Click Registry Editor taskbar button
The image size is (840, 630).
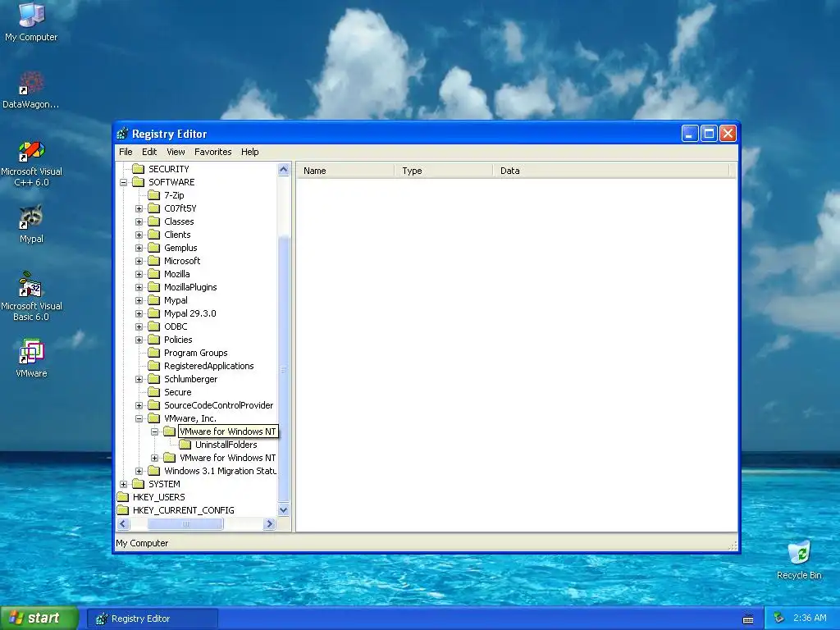tap(153, 619)
